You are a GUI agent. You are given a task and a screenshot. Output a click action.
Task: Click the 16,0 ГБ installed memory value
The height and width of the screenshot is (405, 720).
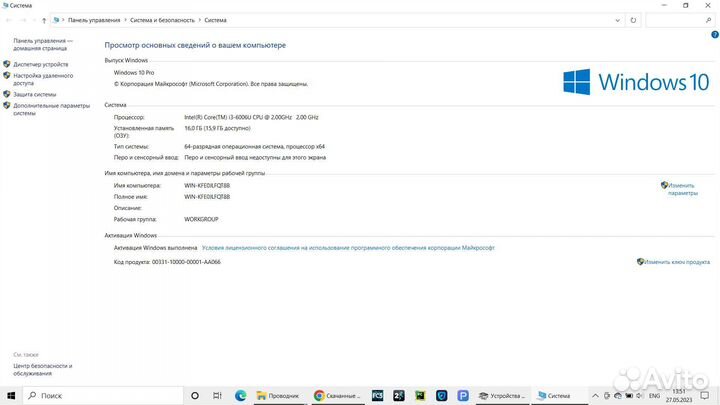[217, 129]
